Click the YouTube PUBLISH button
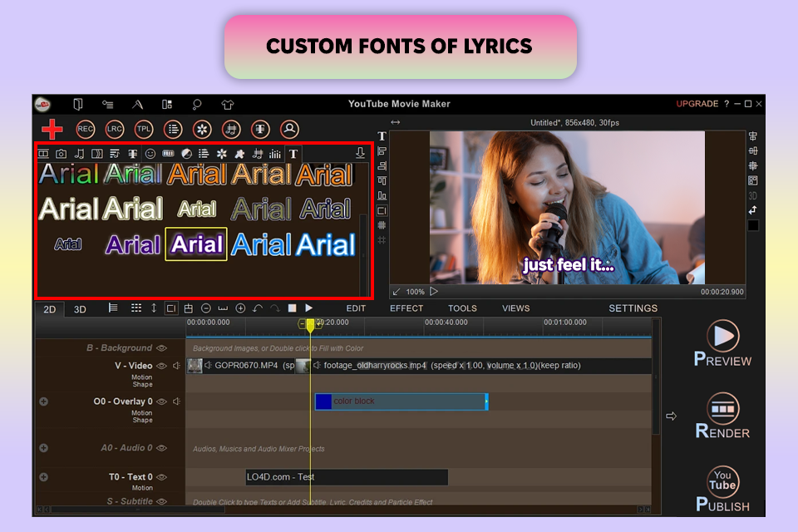Viewport: 798px width, 532px height. 722,489
